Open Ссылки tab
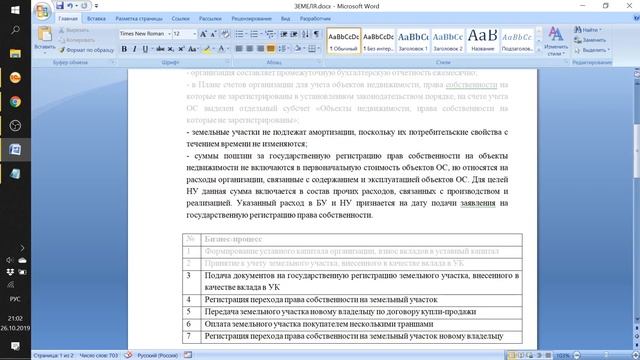 pyautogui.click(x=180, y=18)
